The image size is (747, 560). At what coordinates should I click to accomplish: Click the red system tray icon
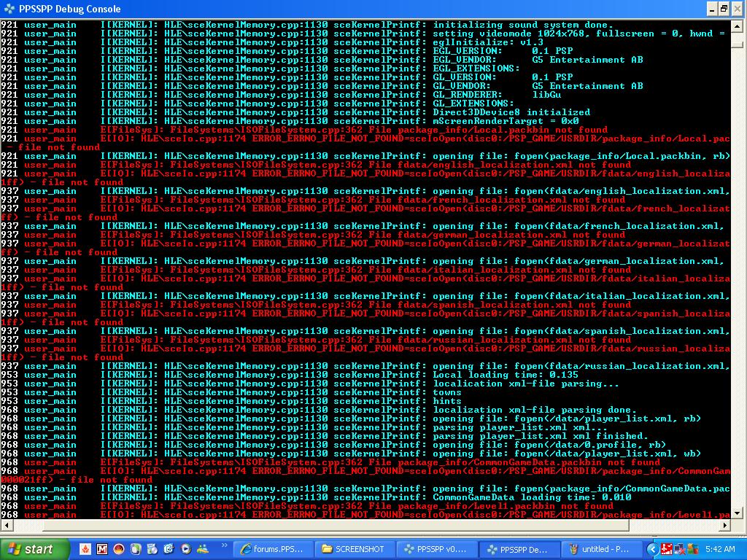(x=666, y=549)
